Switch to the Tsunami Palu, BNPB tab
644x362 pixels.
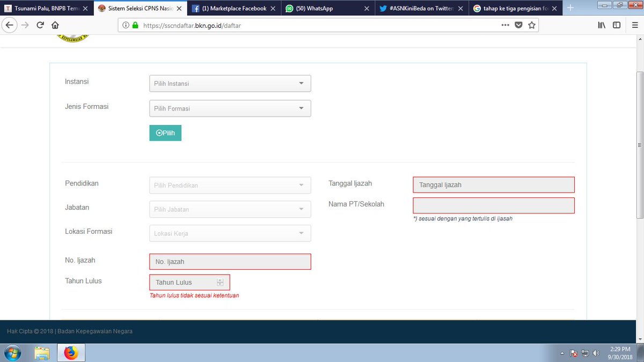pyautogui.click(x=47, y=9)
